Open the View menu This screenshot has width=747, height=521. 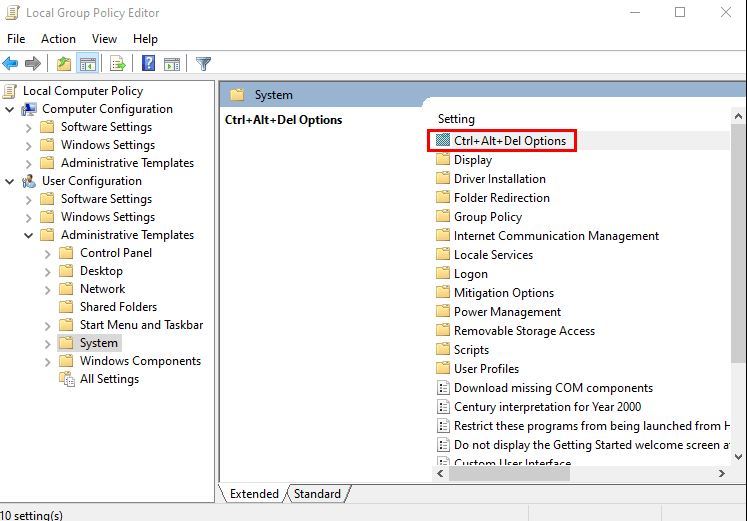104,39
